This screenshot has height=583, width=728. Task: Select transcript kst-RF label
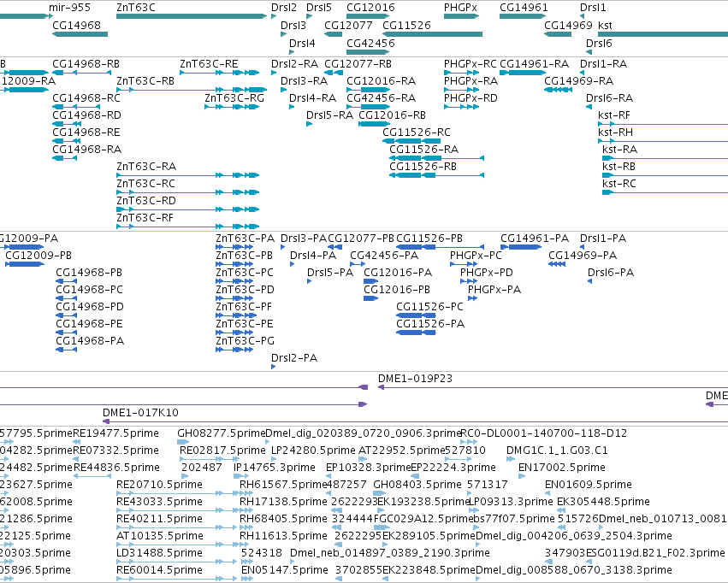click(614, 115)
